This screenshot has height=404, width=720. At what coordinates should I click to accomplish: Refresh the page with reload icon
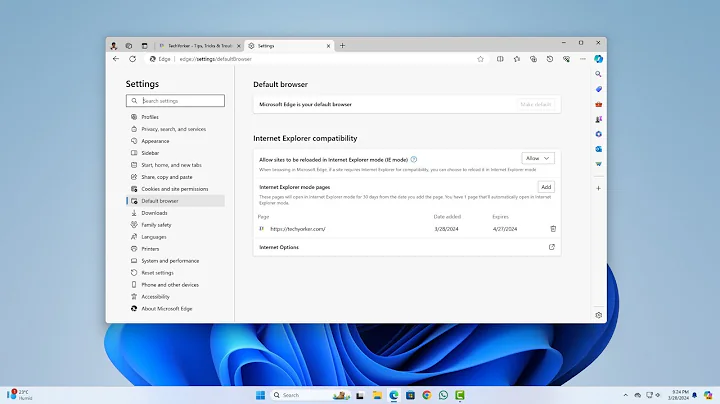coord(133,59)
